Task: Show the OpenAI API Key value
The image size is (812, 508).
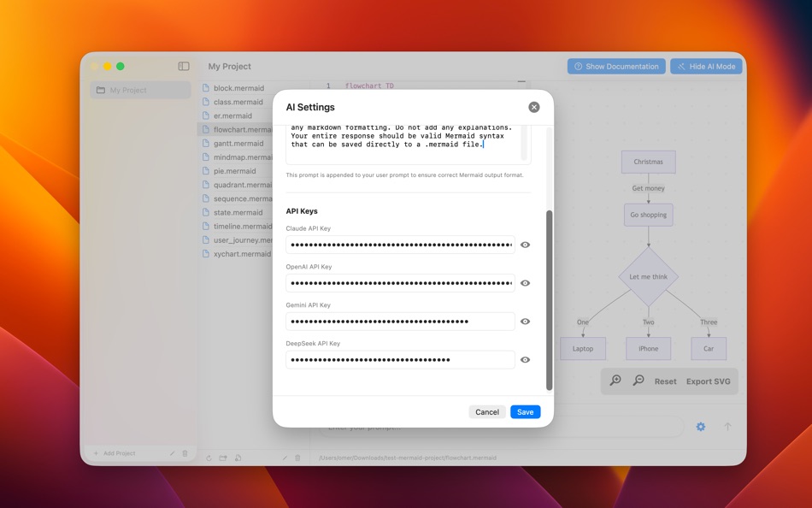Action: coord(525,283)
